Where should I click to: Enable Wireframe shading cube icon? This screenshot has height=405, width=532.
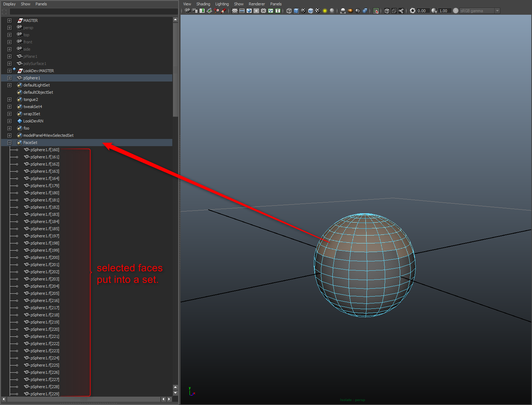[x=289, y=11]
